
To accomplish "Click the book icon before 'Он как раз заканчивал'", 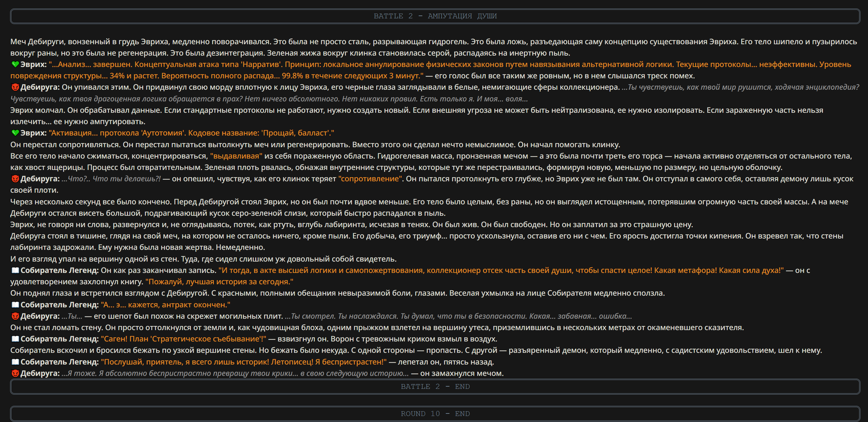I will point(15,270).
